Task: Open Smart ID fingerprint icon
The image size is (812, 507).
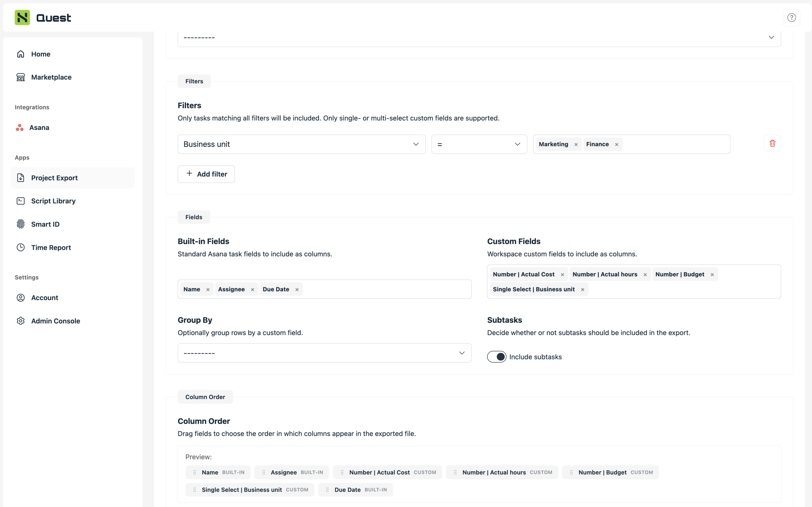Action: coord(21,224)
